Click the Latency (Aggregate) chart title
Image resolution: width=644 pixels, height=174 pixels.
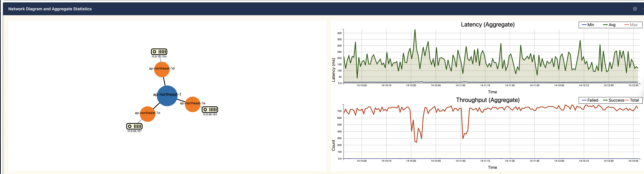(x=487, y=25)
